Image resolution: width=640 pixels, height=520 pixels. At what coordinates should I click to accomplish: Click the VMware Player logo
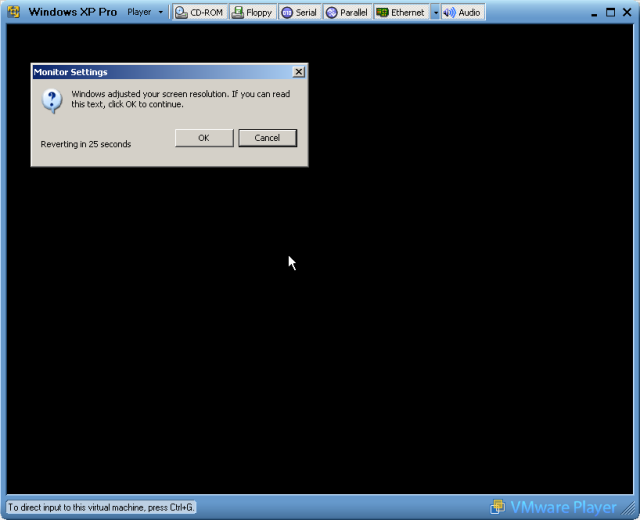click(553, 507)
